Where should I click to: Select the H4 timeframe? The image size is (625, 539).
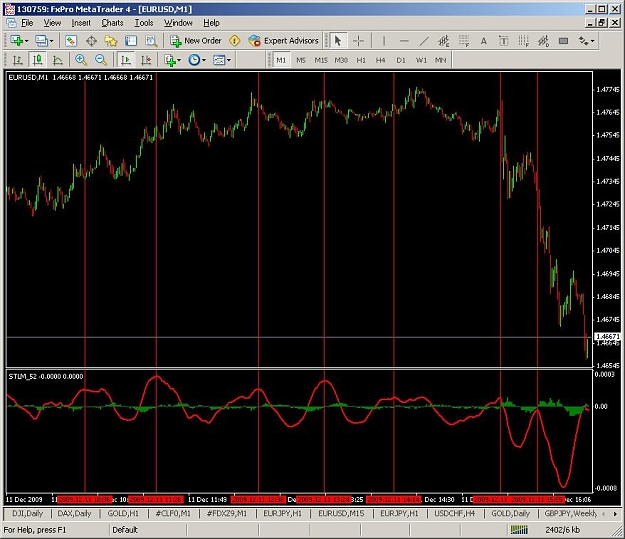pos(381,60)
